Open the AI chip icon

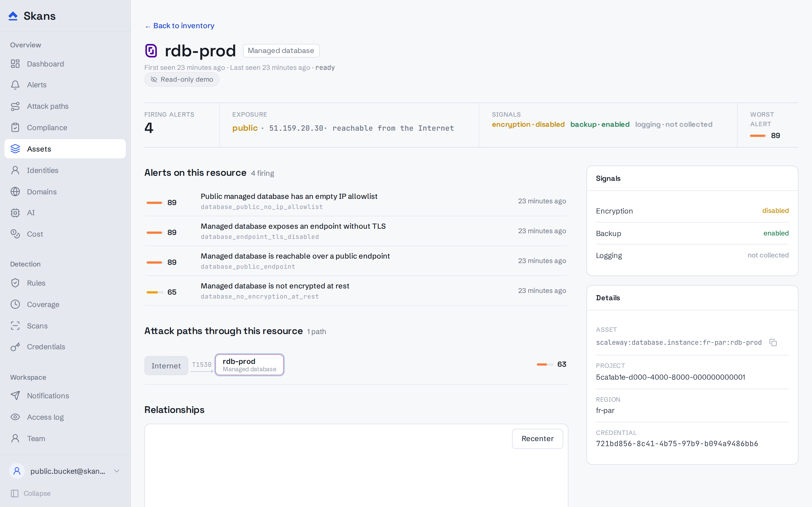(15, 213)
